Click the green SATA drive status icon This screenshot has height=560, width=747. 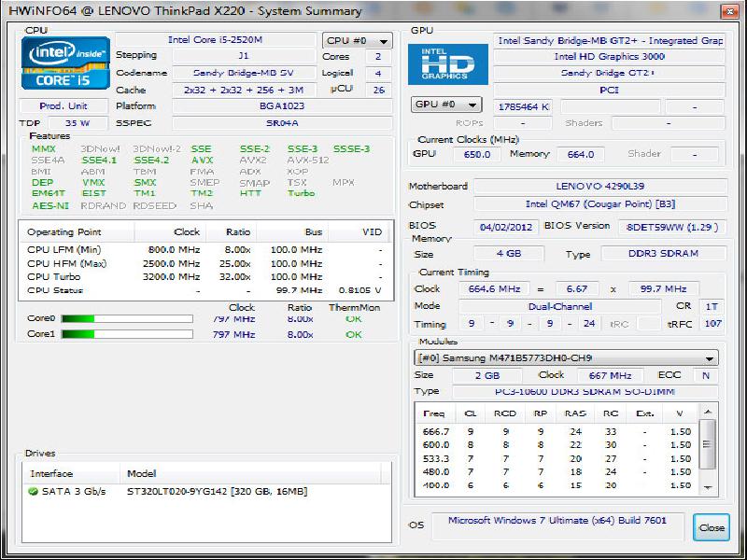33,491
